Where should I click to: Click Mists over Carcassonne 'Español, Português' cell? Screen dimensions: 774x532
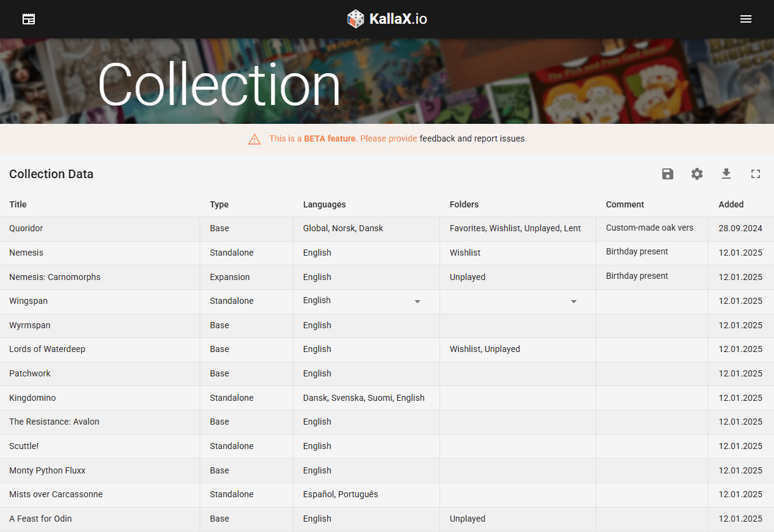[x=366, y=495]
